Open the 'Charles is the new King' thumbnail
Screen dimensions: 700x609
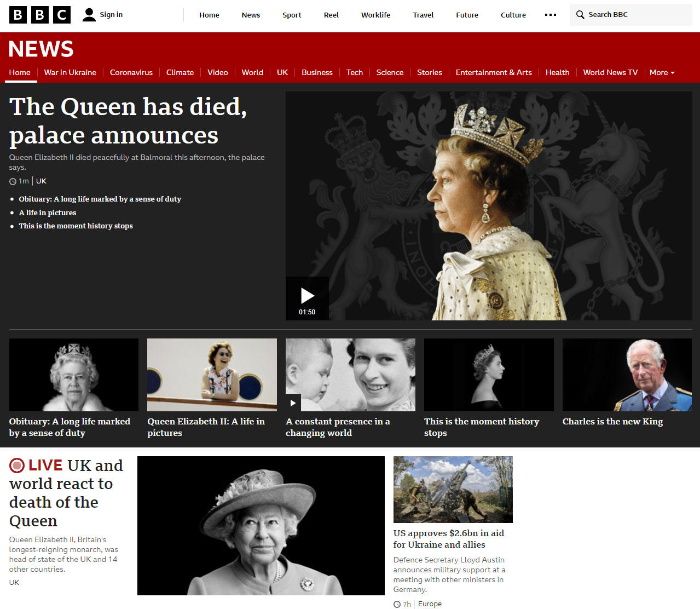click(x=627, y=375)
